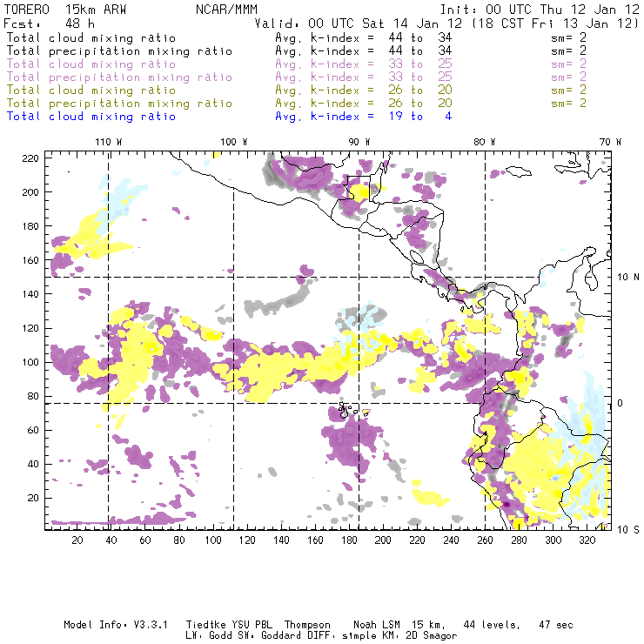
Task: Select olive 'Total cloud mixing ratio' legend line
Action: click(91, 90)
